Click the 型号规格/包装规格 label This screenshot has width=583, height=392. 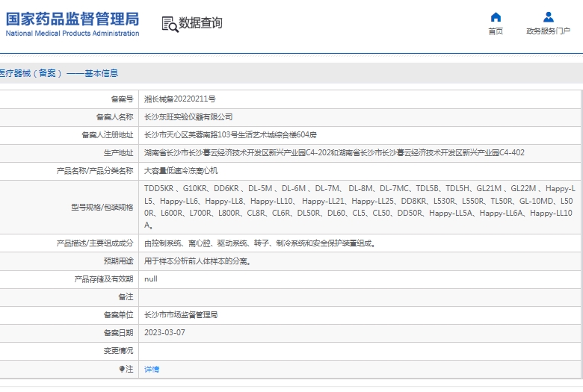coord(102,208)
